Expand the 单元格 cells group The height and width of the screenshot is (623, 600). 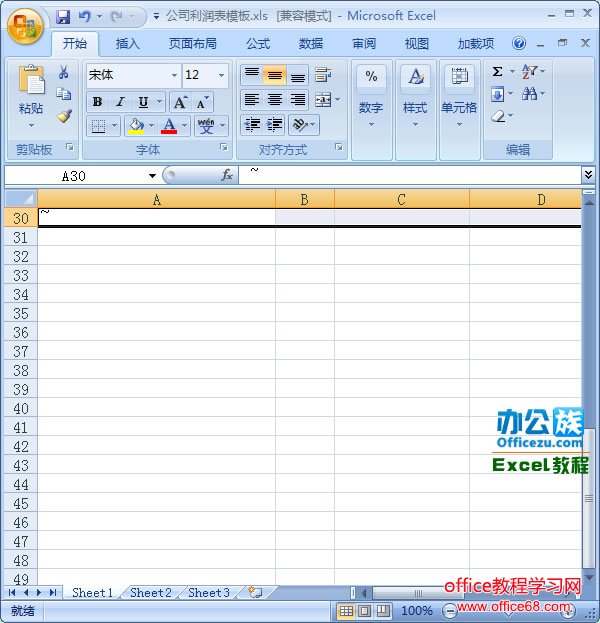coord(459,109)
